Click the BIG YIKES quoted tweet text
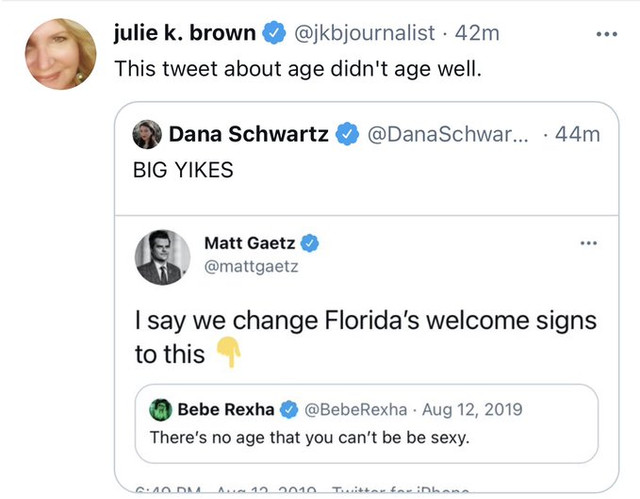 tap(183, 170)
